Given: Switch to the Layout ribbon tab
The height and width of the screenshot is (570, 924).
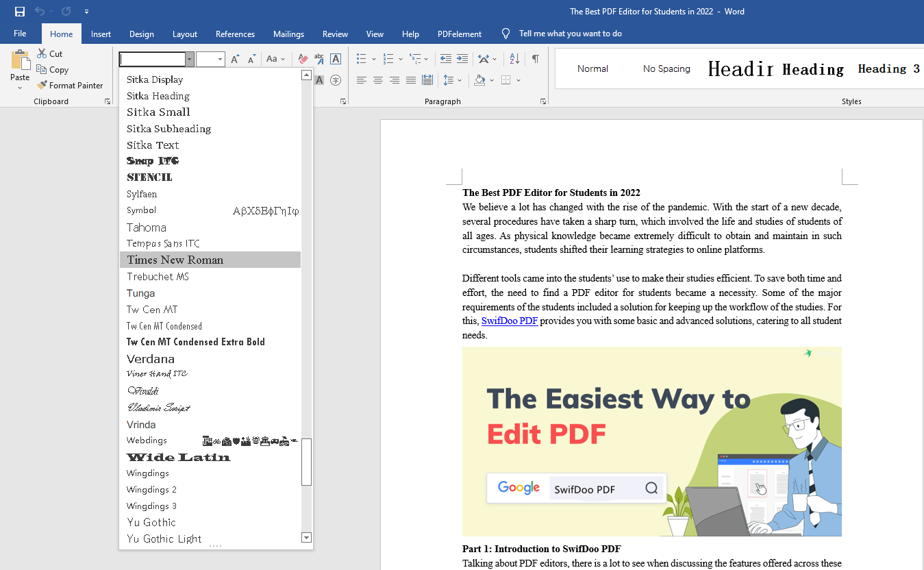Looking at the screenshot, I should (185, 34).
